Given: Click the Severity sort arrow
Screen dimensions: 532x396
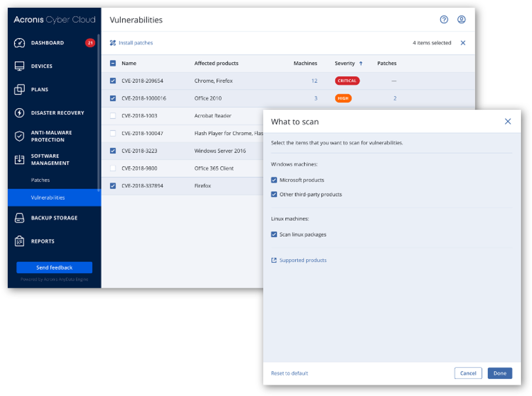Looking at the screenshot, I should (361, 63).
